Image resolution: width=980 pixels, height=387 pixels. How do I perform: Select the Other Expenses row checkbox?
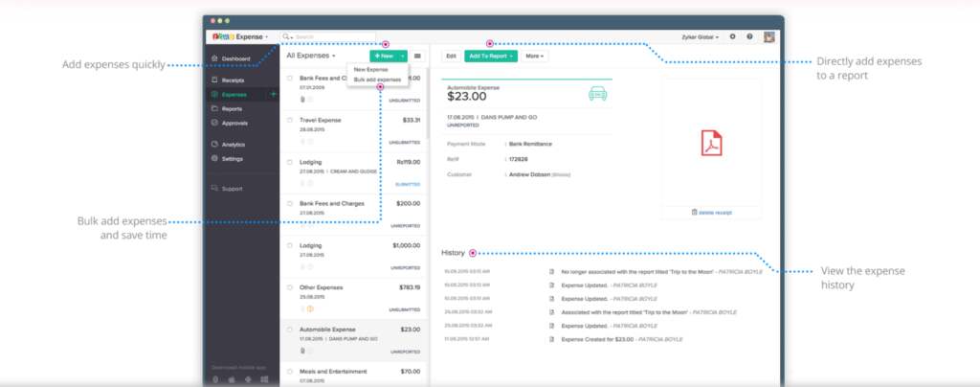[x=290, y=286]
